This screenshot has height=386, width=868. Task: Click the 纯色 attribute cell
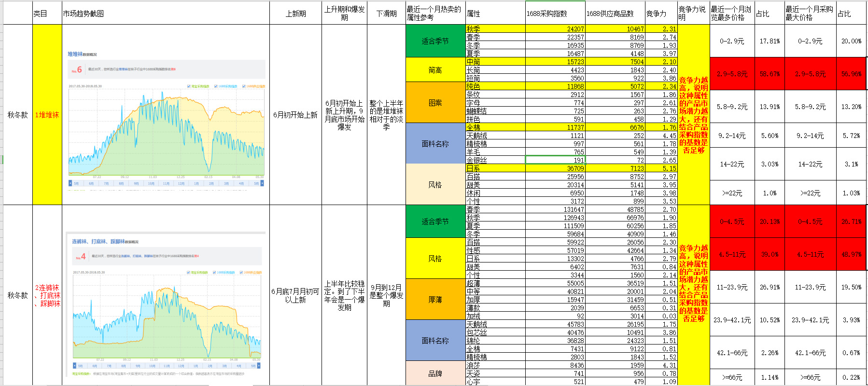(495, 86)
